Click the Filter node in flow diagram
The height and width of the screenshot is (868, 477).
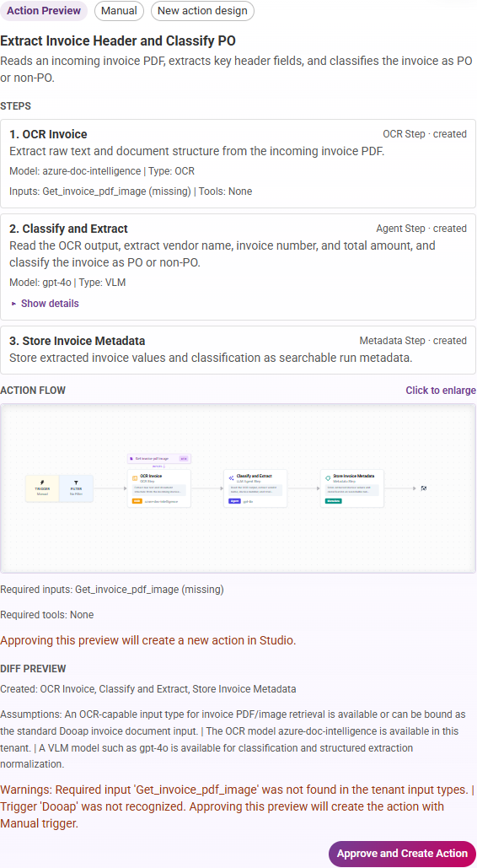tap(76, 488)
